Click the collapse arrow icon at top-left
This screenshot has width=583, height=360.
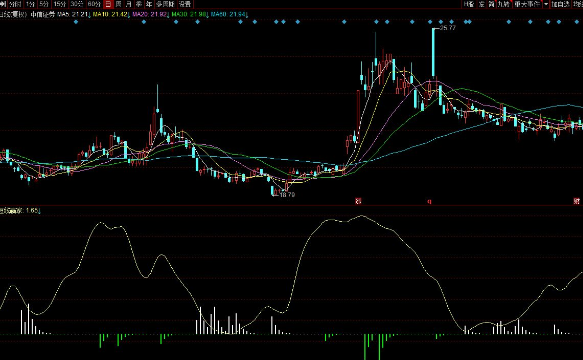point(3,4)
